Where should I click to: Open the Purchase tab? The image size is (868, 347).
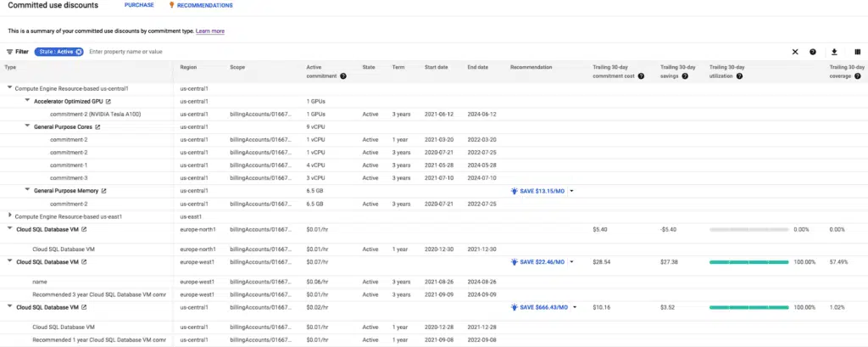coord(139,5)
